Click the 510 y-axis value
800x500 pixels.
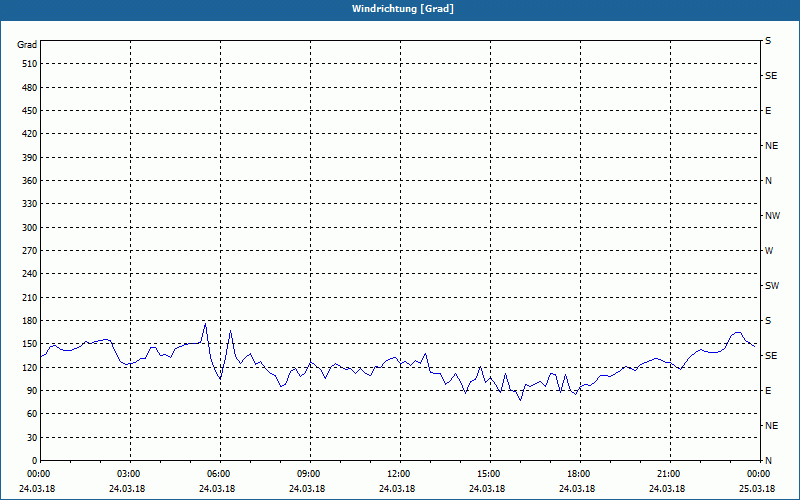pos(30,64)
